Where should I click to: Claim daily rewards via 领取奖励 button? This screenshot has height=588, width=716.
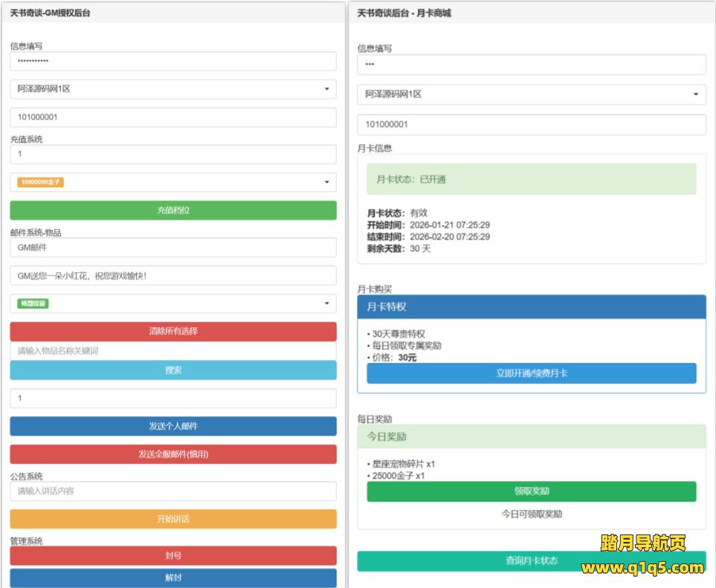pos(531,491)
